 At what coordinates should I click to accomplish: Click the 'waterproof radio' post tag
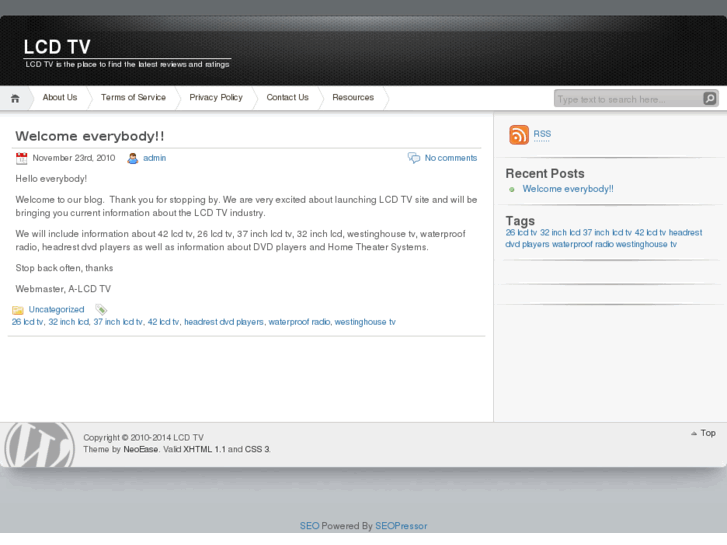click(299, 322)
